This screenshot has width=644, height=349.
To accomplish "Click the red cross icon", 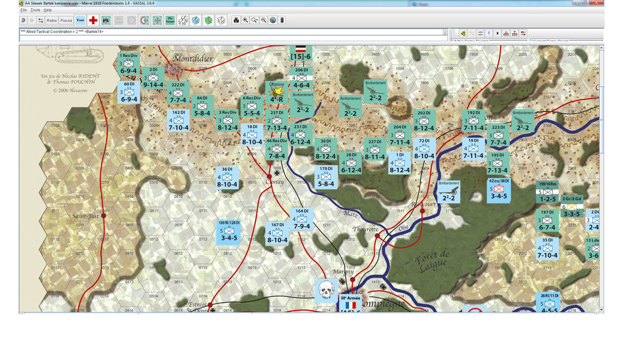I will [93, 20].
